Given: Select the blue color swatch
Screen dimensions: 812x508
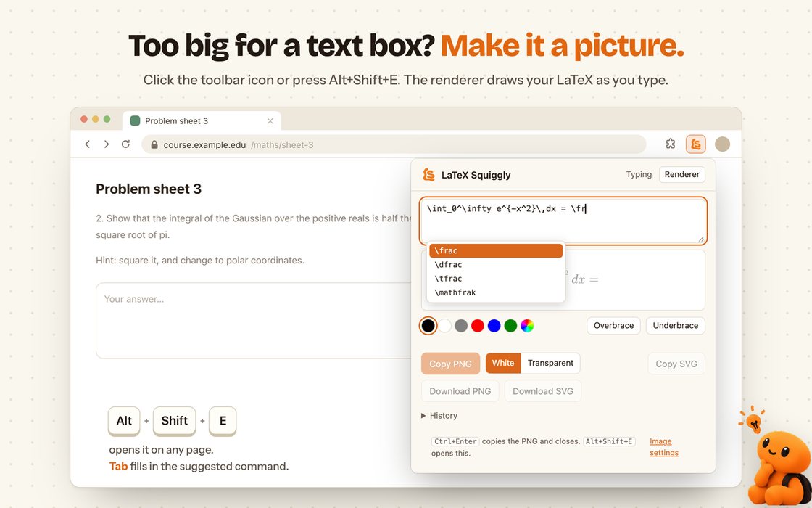Looking at the screenshot, I should tap(494, 326).
